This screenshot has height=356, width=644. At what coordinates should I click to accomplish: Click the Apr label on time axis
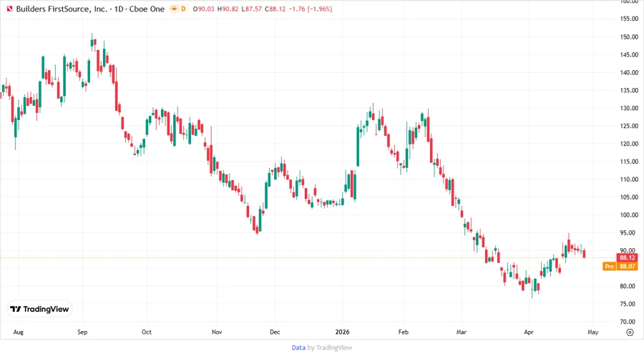tap(529, 332)
